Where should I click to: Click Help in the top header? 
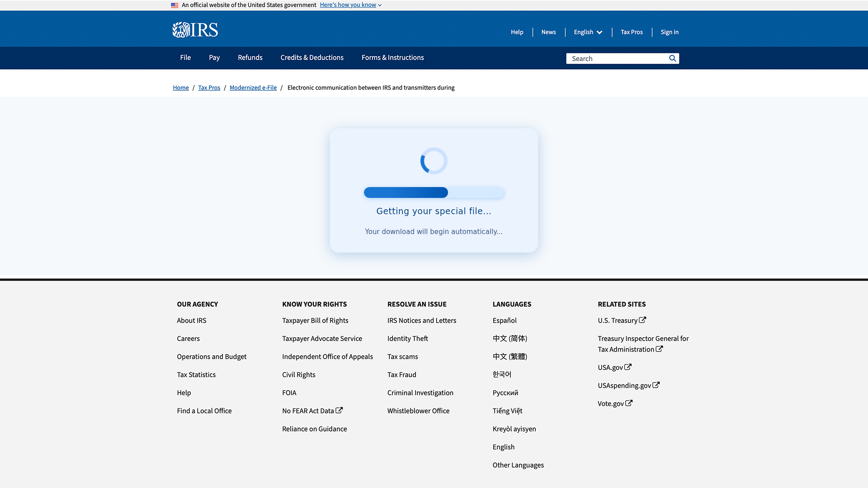click(517, 32)
